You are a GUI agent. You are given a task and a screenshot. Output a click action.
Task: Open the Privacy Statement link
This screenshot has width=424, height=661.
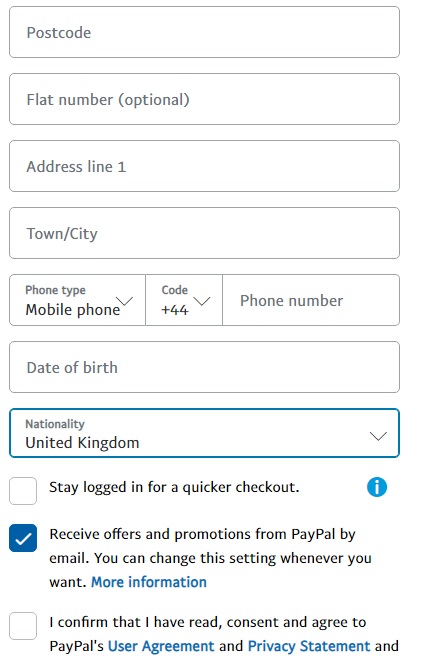coord(309,646)
